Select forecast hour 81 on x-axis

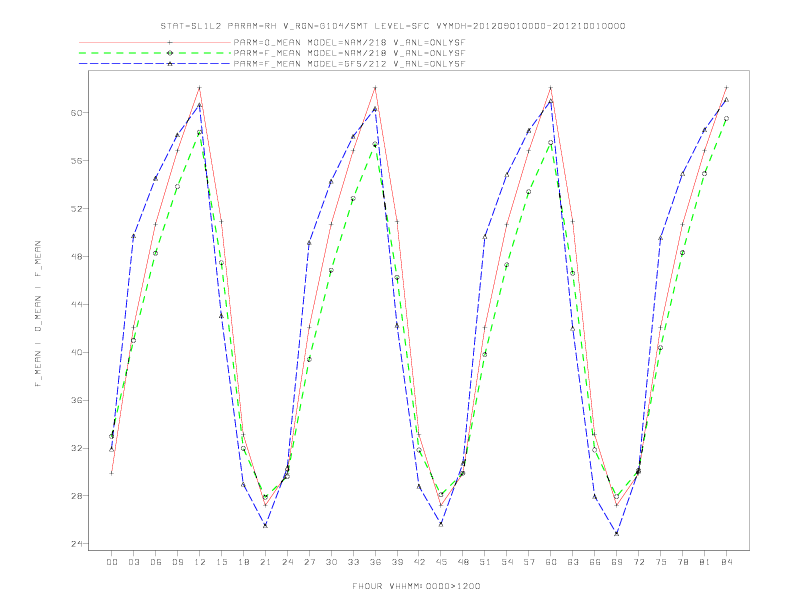pos(705,562)
